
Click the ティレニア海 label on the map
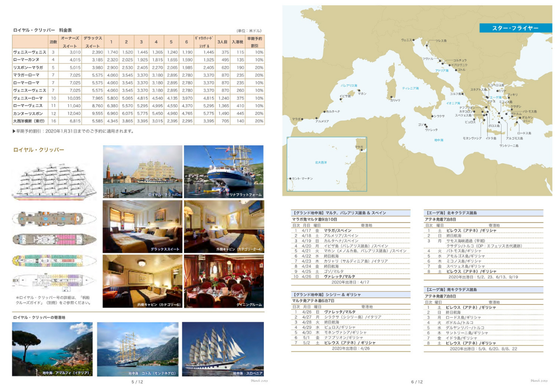coord(410,88)
